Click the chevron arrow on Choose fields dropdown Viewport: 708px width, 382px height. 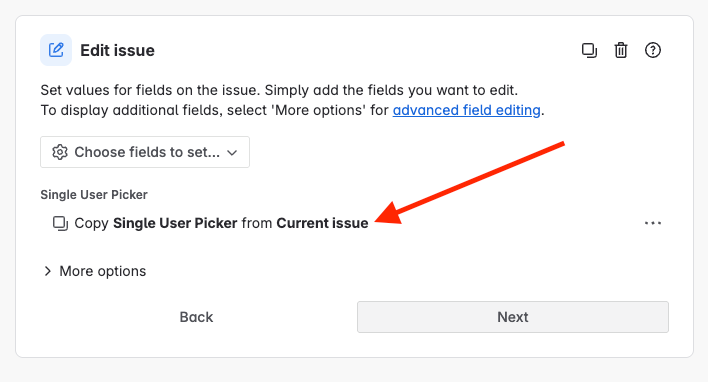(232, 153)
